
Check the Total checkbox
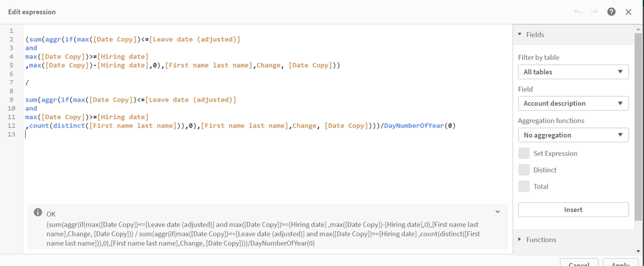pos(523,186)
